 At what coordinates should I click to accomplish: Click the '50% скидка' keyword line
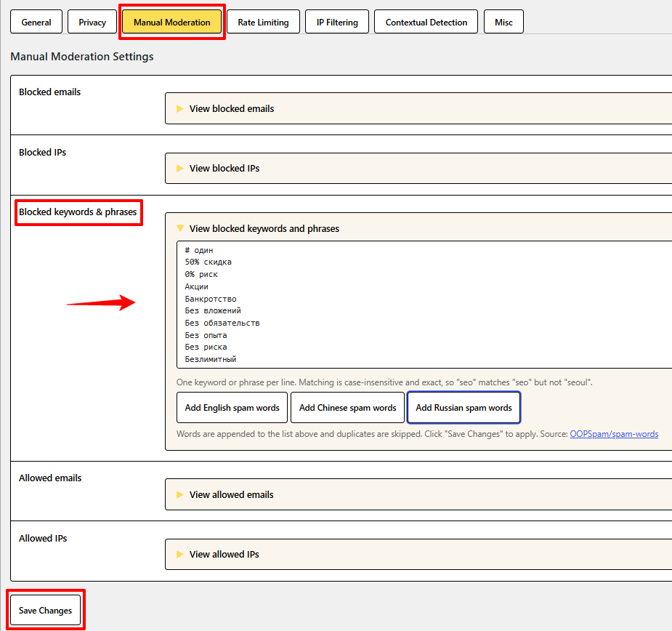[x=209, y=262]
